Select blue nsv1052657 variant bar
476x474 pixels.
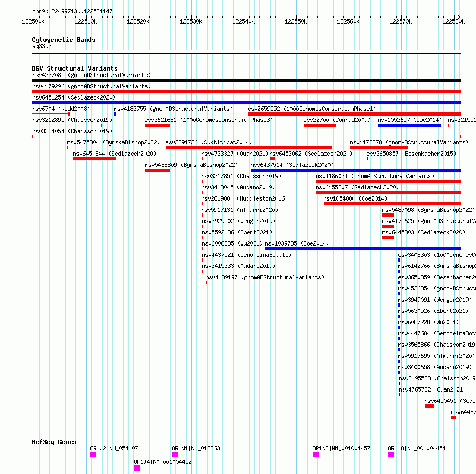[x=410, y=125]
